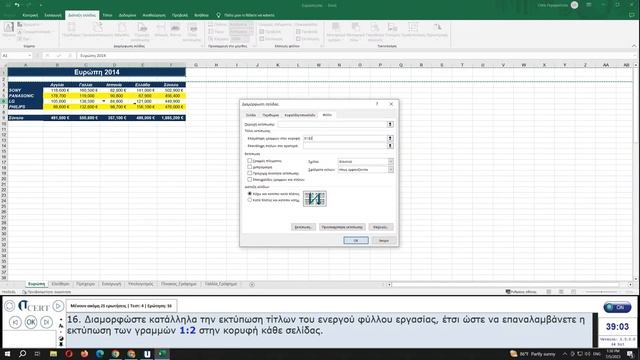Add a new sheet with the plus icon
This screenshot has height=360, width=640.
coord(252,284)
